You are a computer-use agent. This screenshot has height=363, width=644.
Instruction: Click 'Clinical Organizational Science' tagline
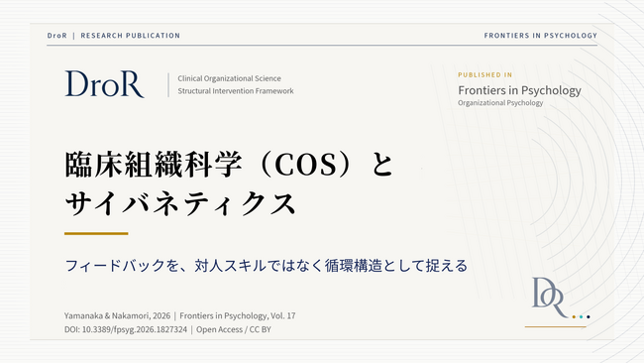229,78
